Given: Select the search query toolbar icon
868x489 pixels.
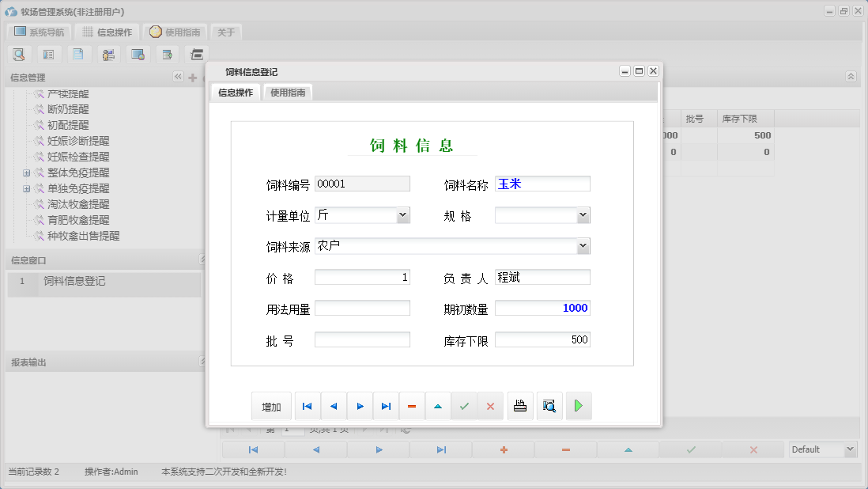Looking at the screenshot, I should point(19,54).
